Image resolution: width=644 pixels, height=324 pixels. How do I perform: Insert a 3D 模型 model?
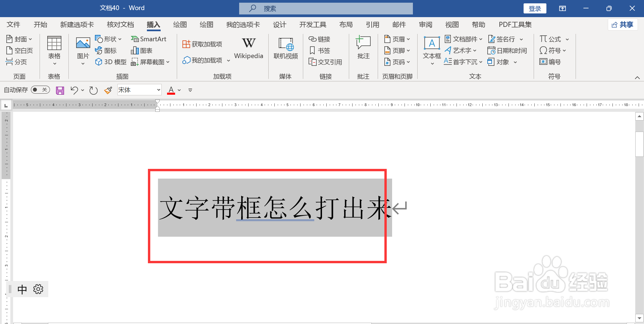tap(111, 62)
